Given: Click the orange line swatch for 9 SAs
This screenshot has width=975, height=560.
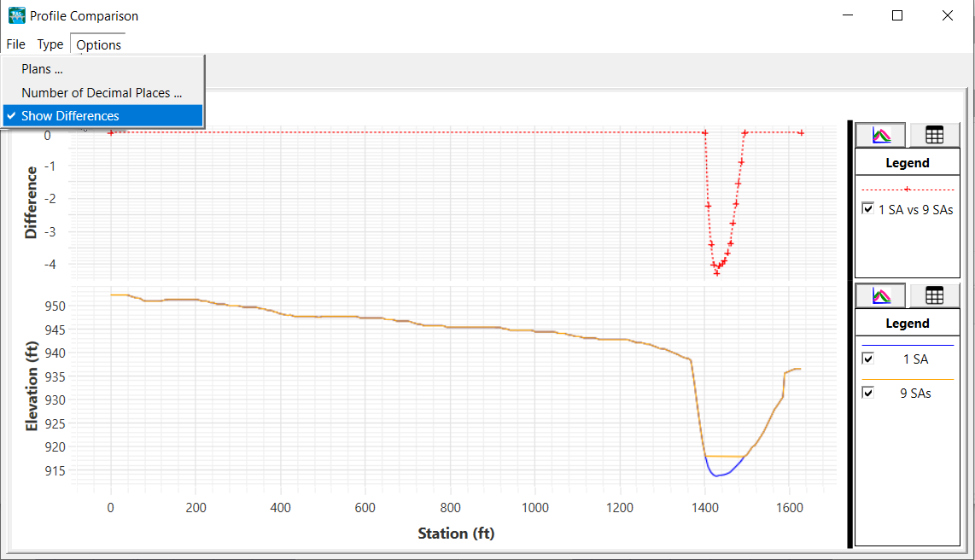Looking at the screenshot, I should (x=907, y=379).
